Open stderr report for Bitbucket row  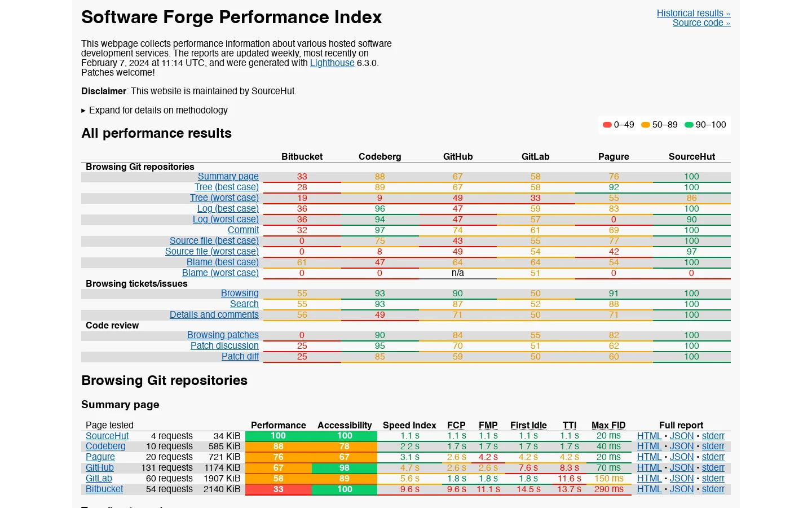(x=713, y=489)
